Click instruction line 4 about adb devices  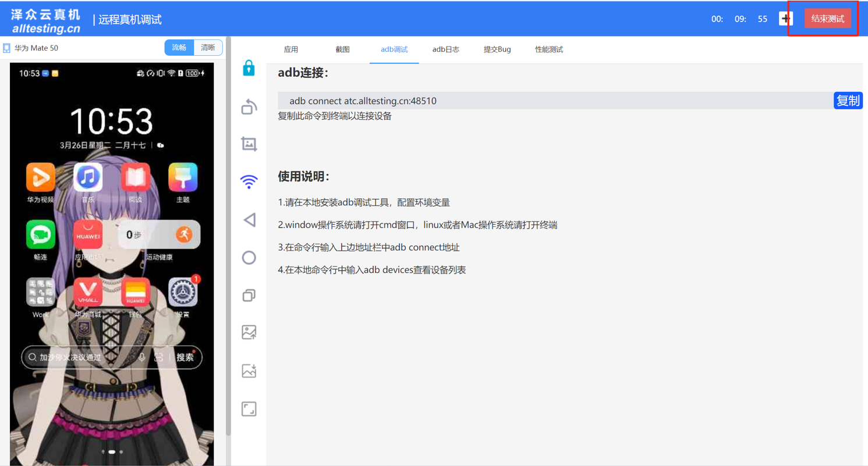tap(372, 270)
